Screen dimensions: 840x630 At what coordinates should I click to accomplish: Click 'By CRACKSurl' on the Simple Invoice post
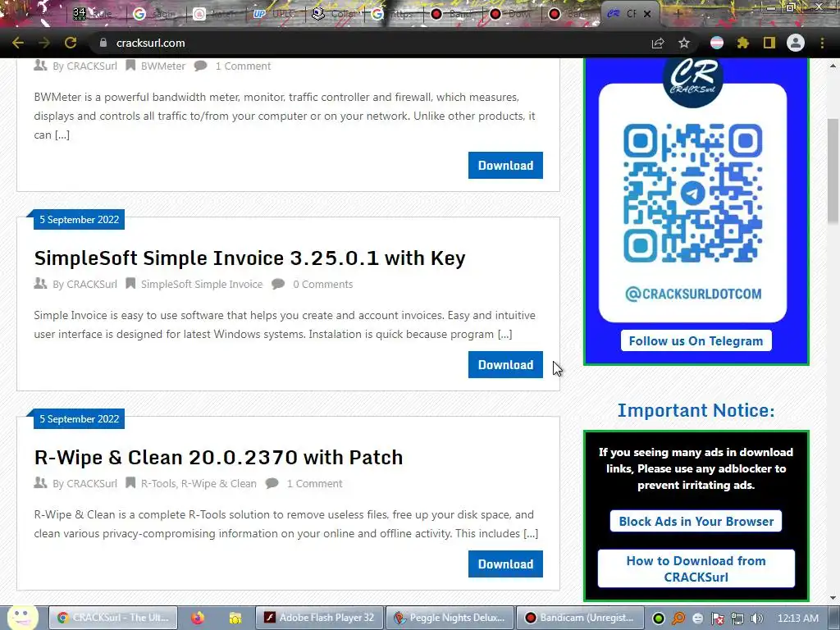click(x=84, y=284)
